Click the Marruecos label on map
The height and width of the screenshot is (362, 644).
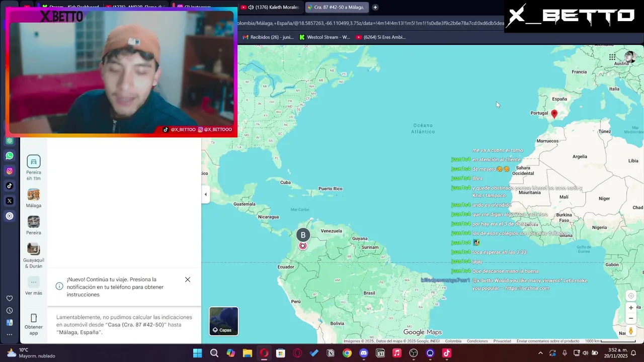pyautogui.click(x=547, y=141)
